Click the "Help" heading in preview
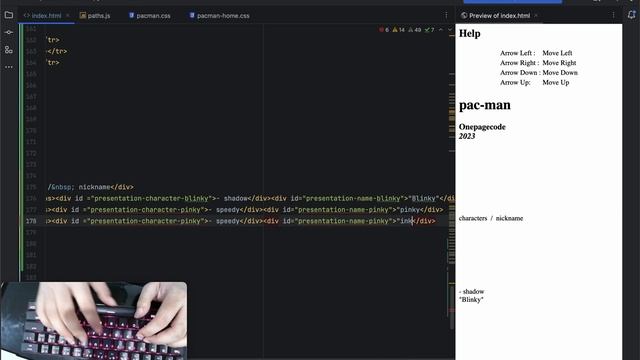This screenshot has height=360, width=640. (469, 33)
